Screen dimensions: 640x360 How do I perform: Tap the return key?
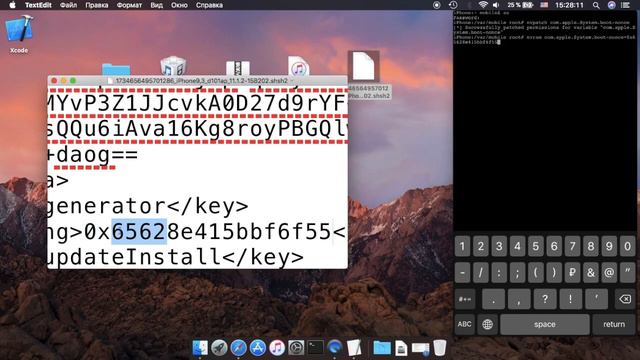point(614,324)
